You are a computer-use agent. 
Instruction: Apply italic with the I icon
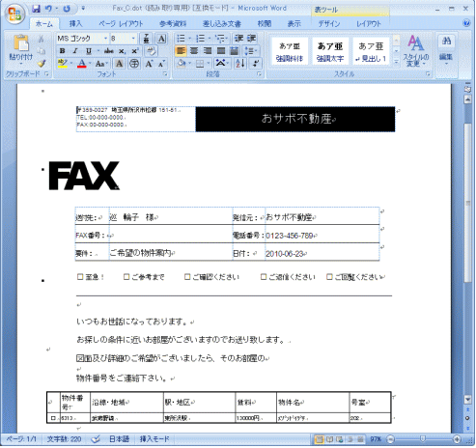pyautogui.click(x=75, y=51)
